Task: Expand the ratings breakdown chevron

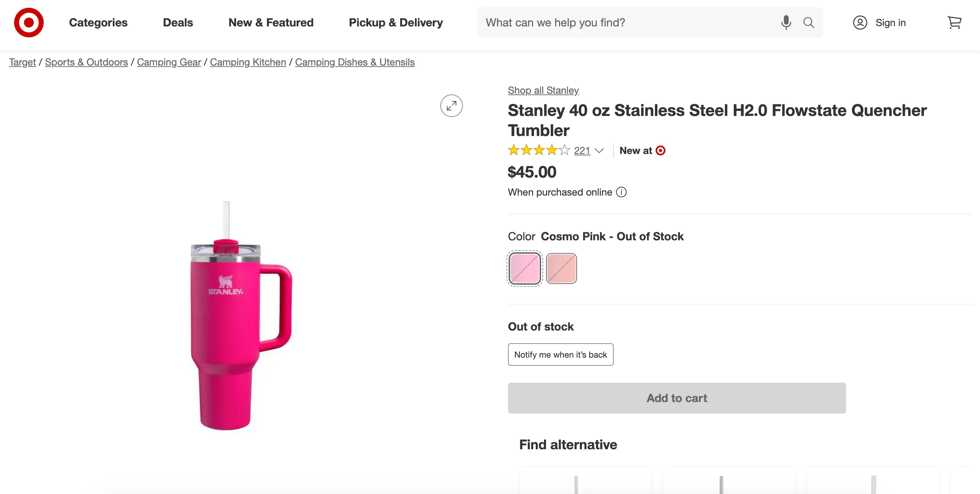Action: (600, 151)
